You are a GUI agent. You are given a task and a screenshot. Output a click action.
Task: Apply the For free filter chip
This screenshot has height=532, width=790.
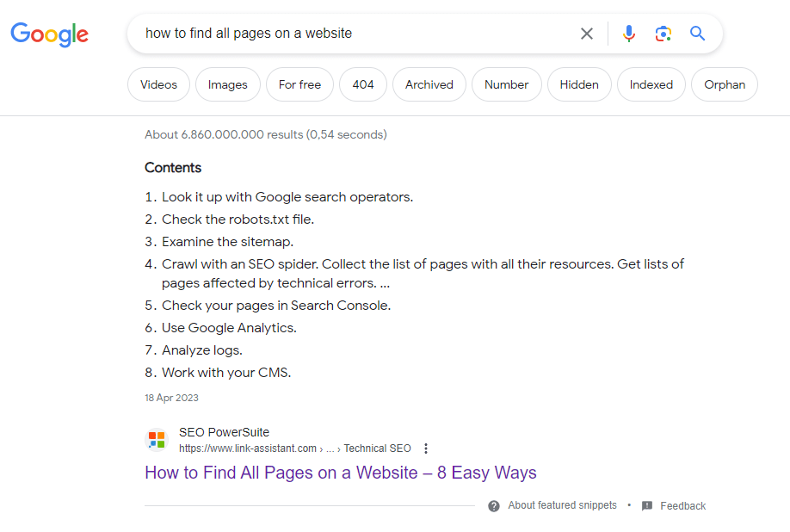click(x=299, y=84)
